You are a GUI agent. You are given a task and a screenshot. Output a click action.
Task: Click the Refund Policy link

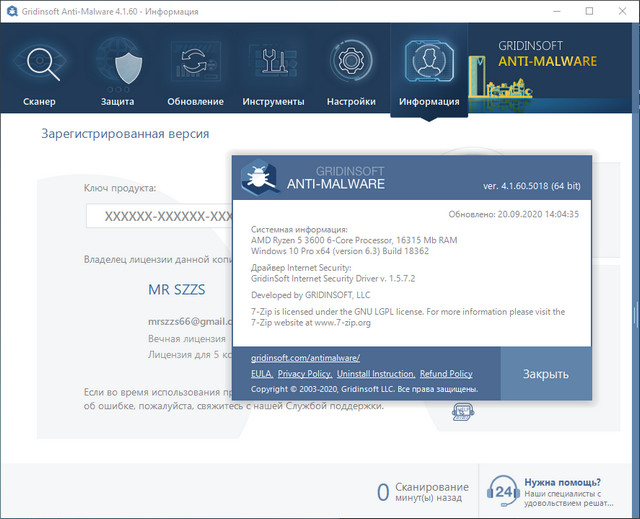446,373
